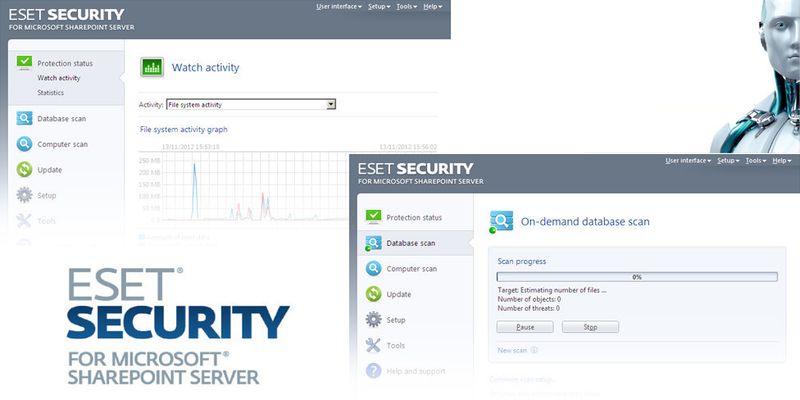Image resolution: width=800 pixels, height=400 pixels.
Task: Click 'Target: Estimating number of files' text
Action: (552, 290)
